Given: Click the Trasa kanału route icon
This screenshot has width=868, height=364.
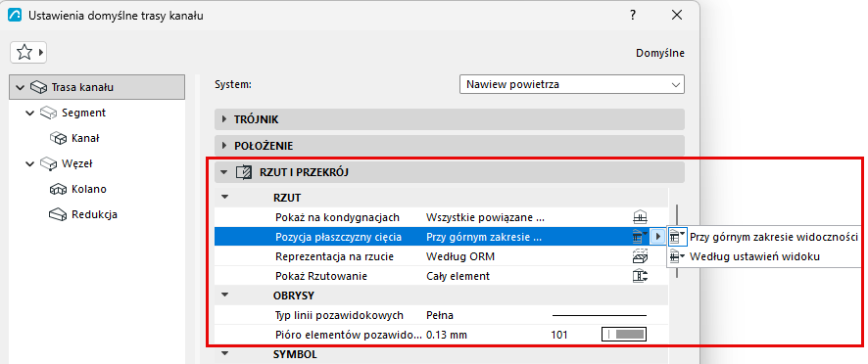Looking at the screenshot, I should pyautogui.click(x=39, y=87).
